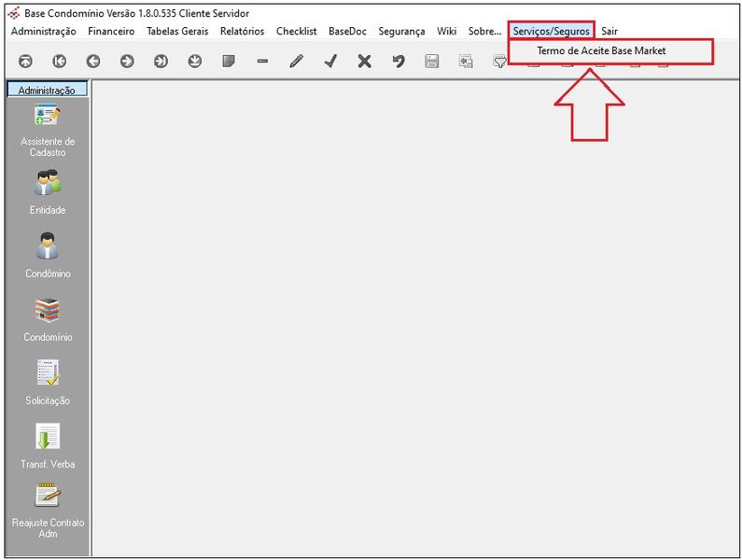
Task: Confirm with the checkmark toolbar icon
Action: (x=330, y=62)
